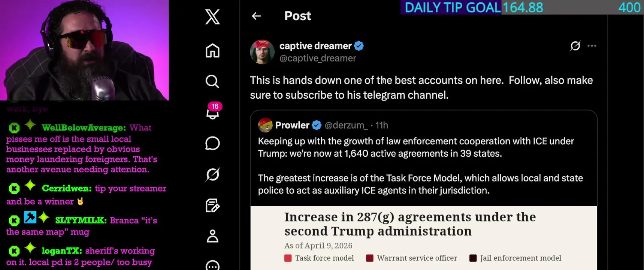The width and height of the screenshot is (644, 270).
Task: Open notifications bell with 16 badge
Action: coord(213,111)
